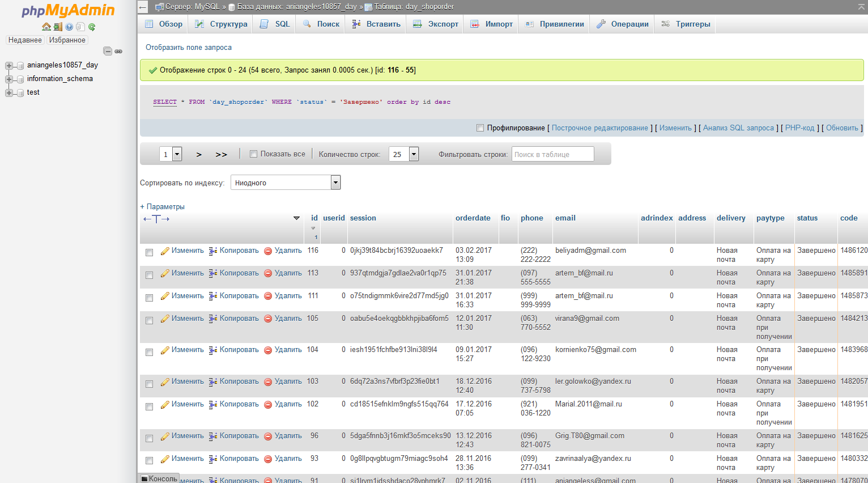Click the database icon beside information_schema

(x=20, y=79)
